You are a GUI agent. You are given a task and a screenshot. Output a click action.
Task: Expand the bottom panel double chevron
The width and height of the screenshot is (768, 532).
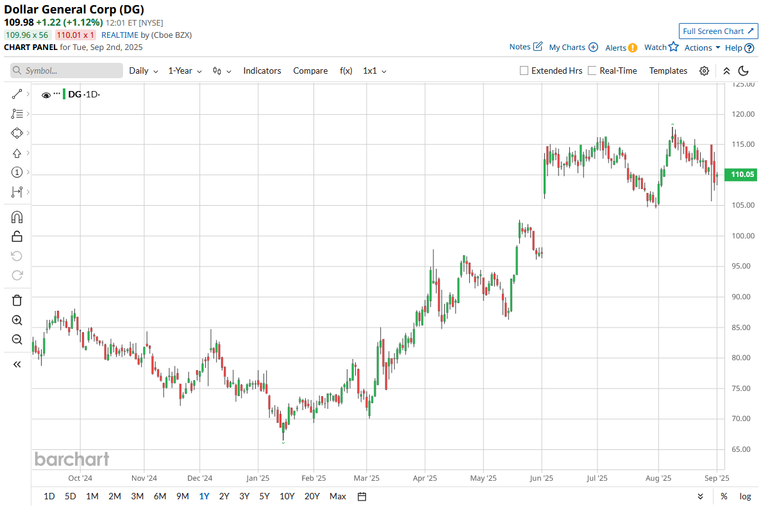pos(701,497)
